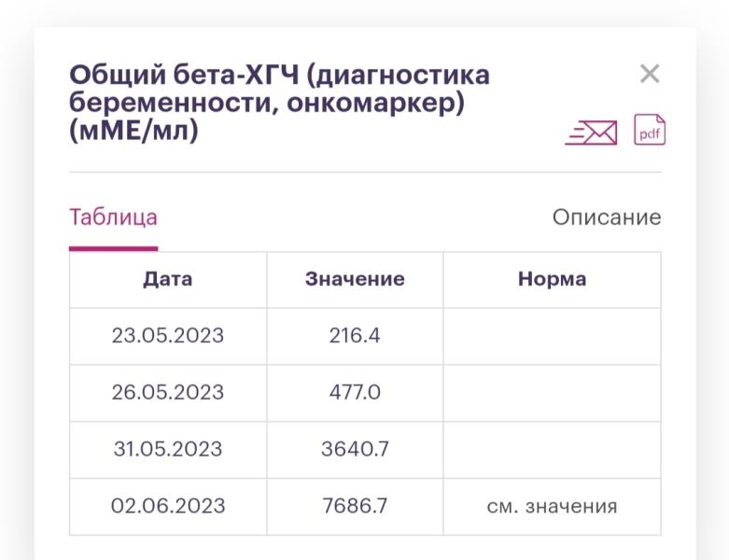The height and width of the screenshot is (560, 729).
Task: Switch to the Таблица tab
Action: [114, 217]
